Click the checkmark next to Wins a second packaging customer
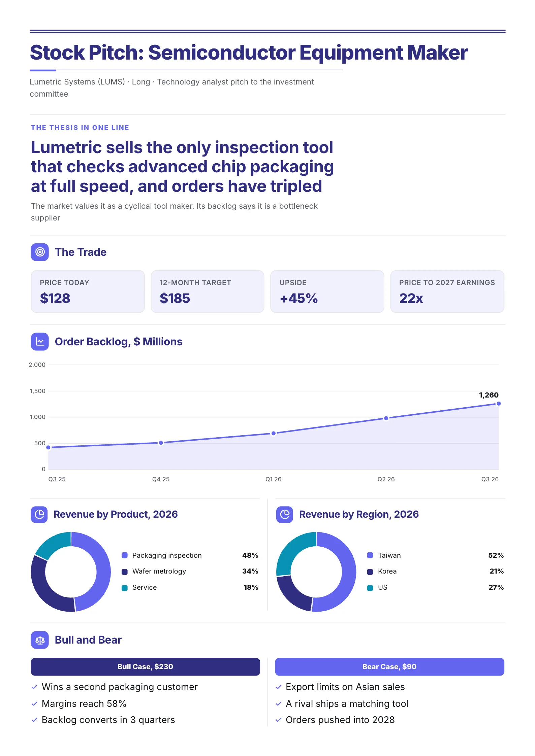 (34, 687)
